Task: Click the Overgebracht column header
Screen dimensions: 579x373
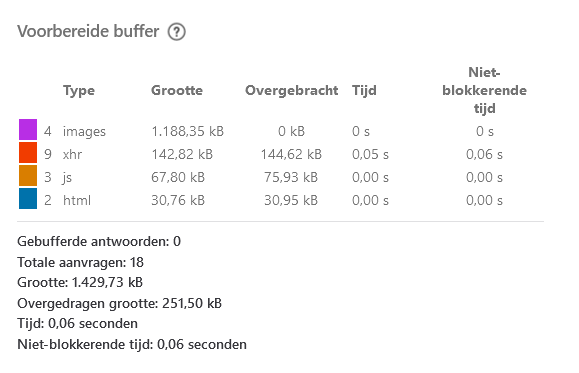Action: click(292, 90)
